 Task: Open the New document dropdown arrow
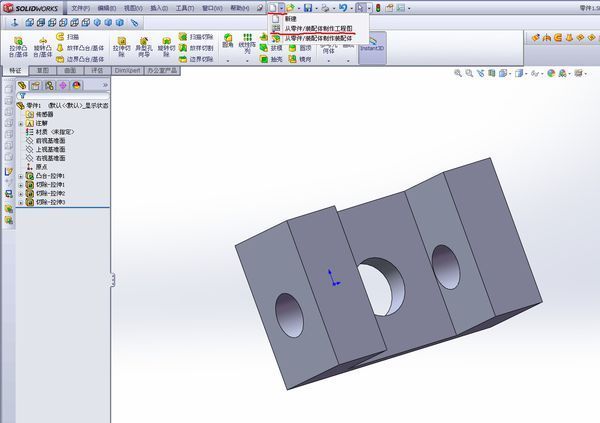pos(282,8)
